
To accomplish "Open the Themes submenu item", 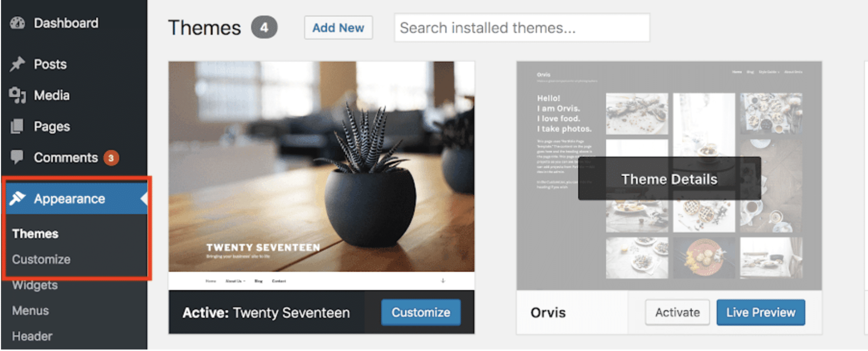I will pos(35,234).
